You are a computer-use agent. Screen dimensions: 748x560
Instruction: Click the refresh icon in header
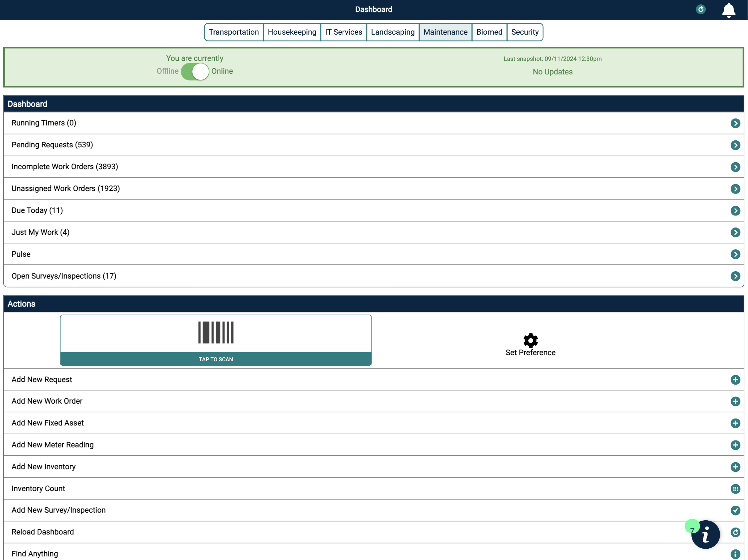[701, 9]
